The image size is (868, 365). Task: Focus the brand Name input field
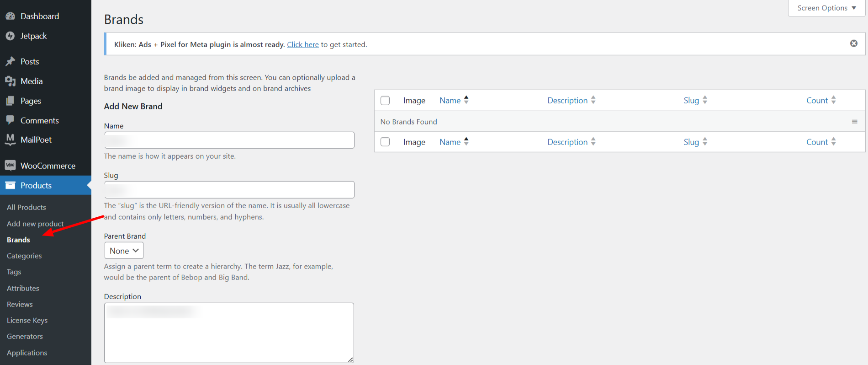click(x=229, y=140)
